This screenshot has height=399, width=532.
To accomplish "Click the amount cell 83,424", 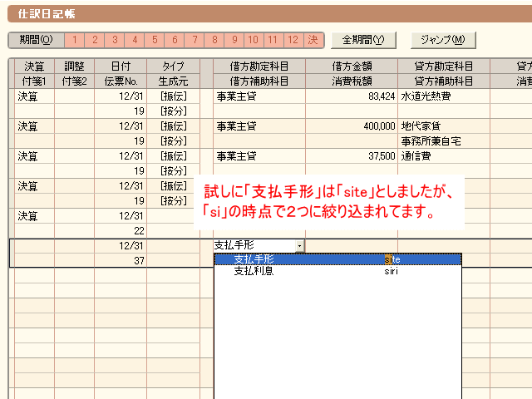I will (352, 96).
